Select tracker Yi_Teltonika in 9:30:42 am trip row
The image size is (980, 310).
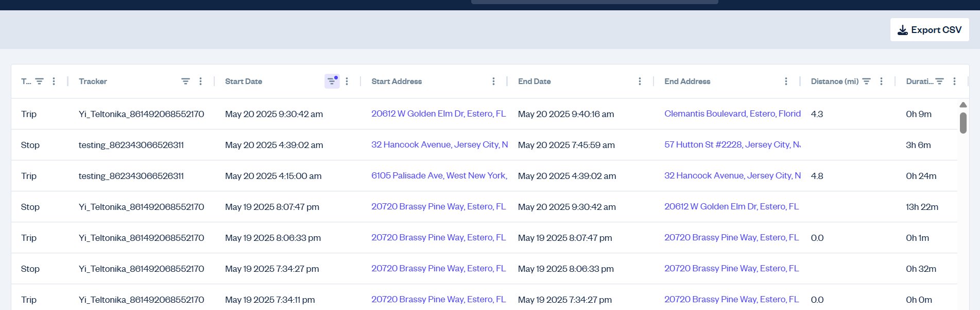(x=141, y=114)
